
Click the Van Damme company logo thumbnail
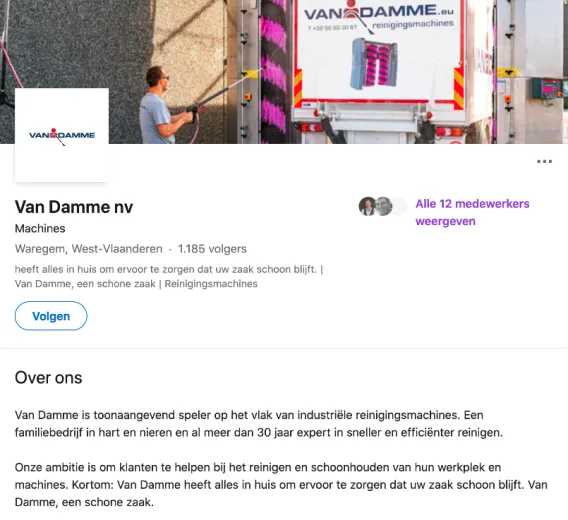point(62,135)
